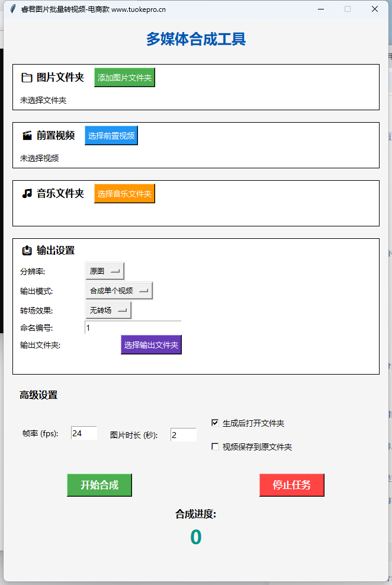392x585 pixels.
Task: Click the music note icon beside 音乐文件夹
Action: click(26, 194)
